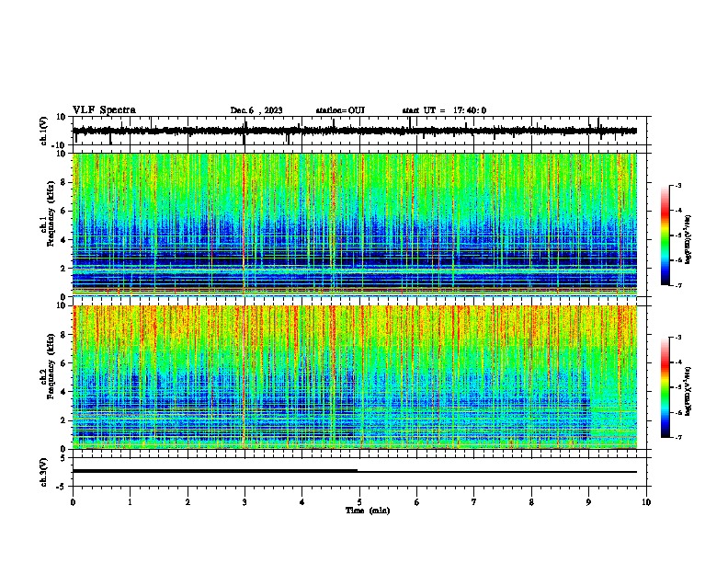The height and width of the screenshot is (563, 728).
Task: Click the "5" tick on ch.3(V) axis
Action: tap(63, 458)
